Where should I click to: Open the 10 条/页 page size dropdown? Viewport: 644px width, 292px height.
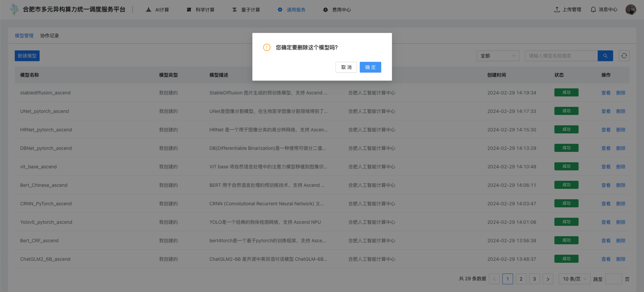[x=574, y=279]
